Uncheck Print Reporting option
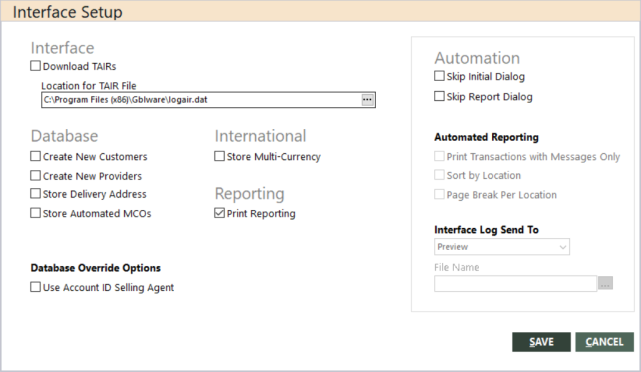Screen dimensions: 641x372 (x=220, y=213)
